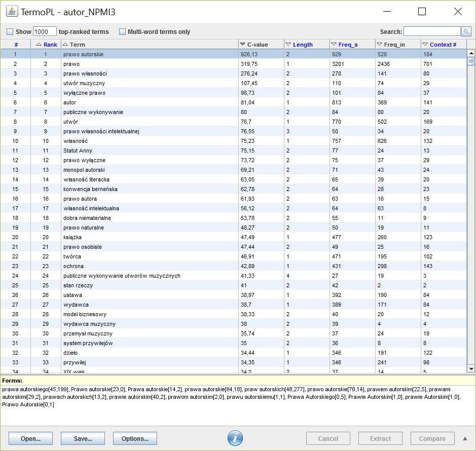Select the term 'dobra niematerialne'
Screen dimensions: 476x451
coord(87,218)
